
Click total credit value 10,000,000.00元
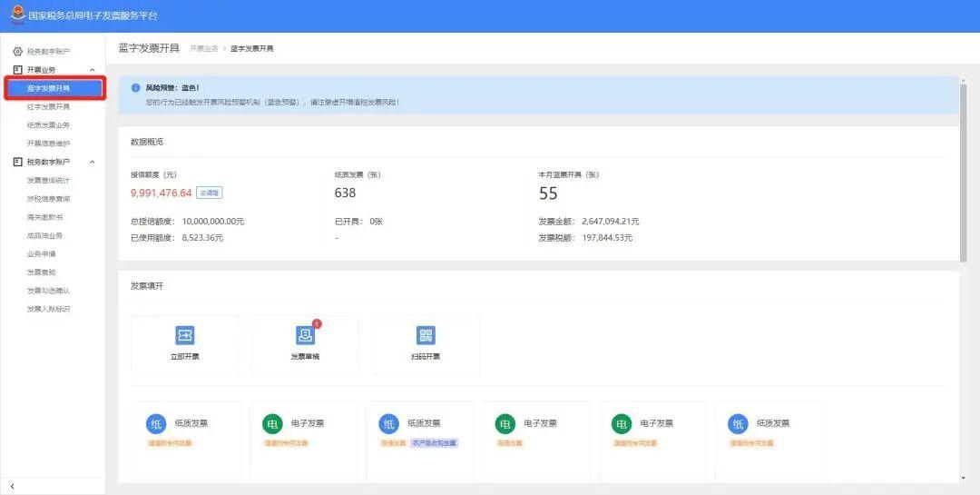pos(213,222)
